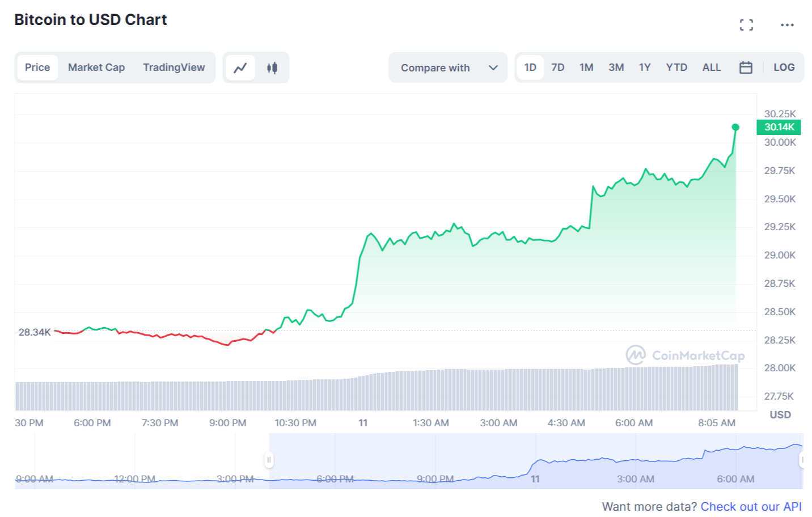Screen dimensions: 812x517
Task: Click the CoinMarketCap watermark logo
Action: coord(685,355)
